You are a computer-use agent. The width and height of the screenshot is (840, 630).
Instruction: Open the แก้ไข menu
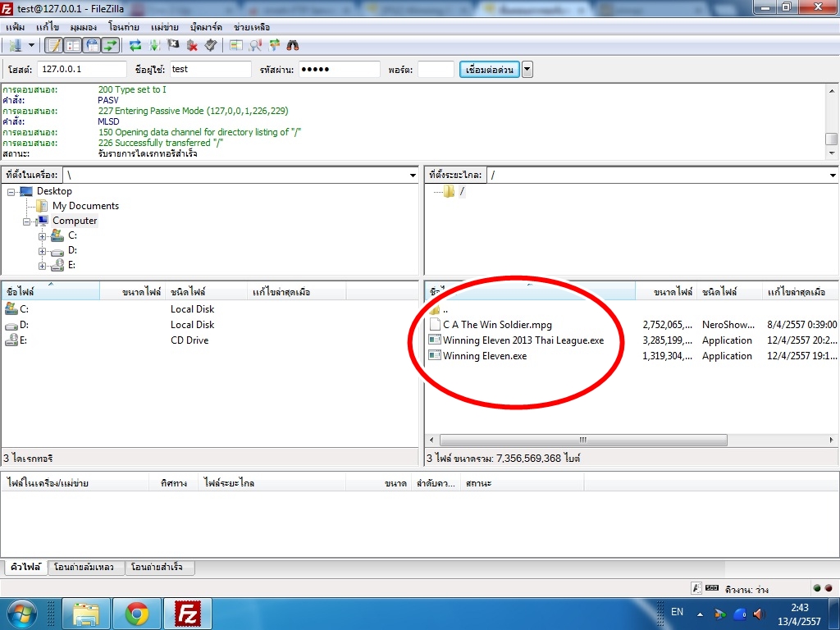point(48,27)
